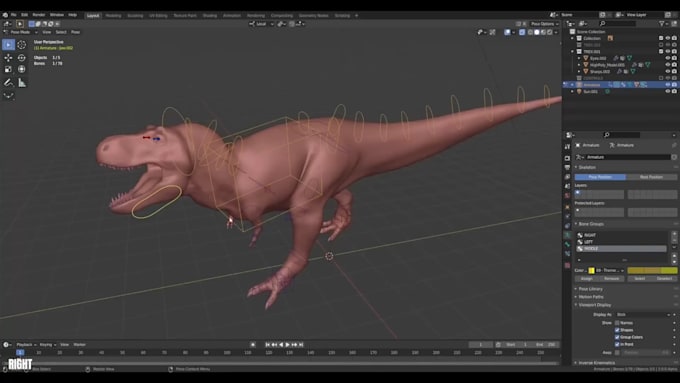Viewport: 680px width, 383px height.
Task: Add a new bone group with plus
Action: [674, 234]
